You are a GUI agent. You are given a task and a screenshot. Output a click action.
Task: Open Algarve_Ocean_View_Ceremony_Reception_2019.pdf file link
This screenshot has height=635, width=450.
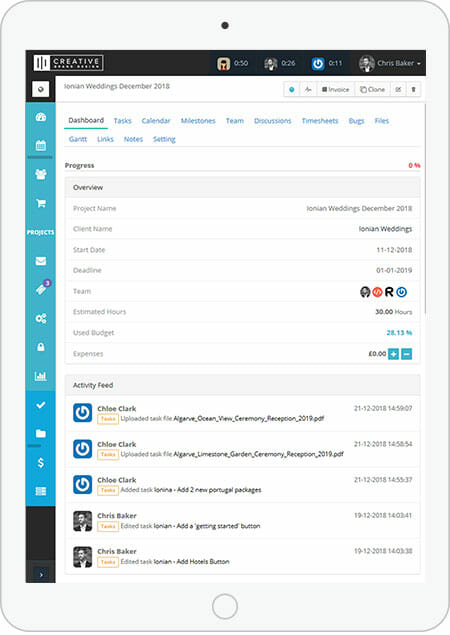point(249,418)
